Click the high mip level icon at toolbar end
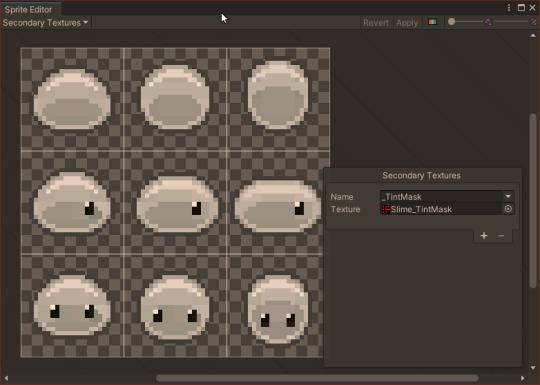The height and width of the screenshot is (385, 540). point(533,22)
